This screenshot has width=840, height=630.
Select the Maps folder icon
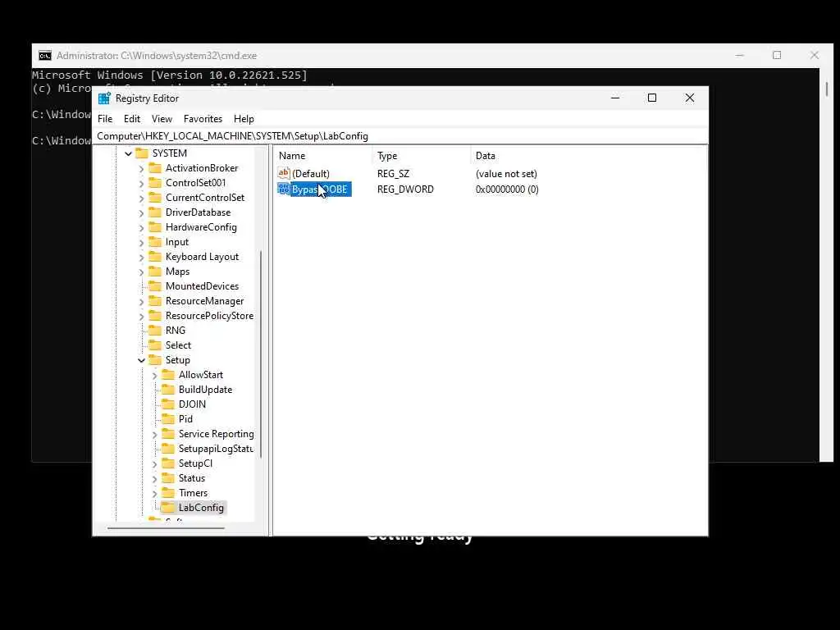click(x=155, y=272)
